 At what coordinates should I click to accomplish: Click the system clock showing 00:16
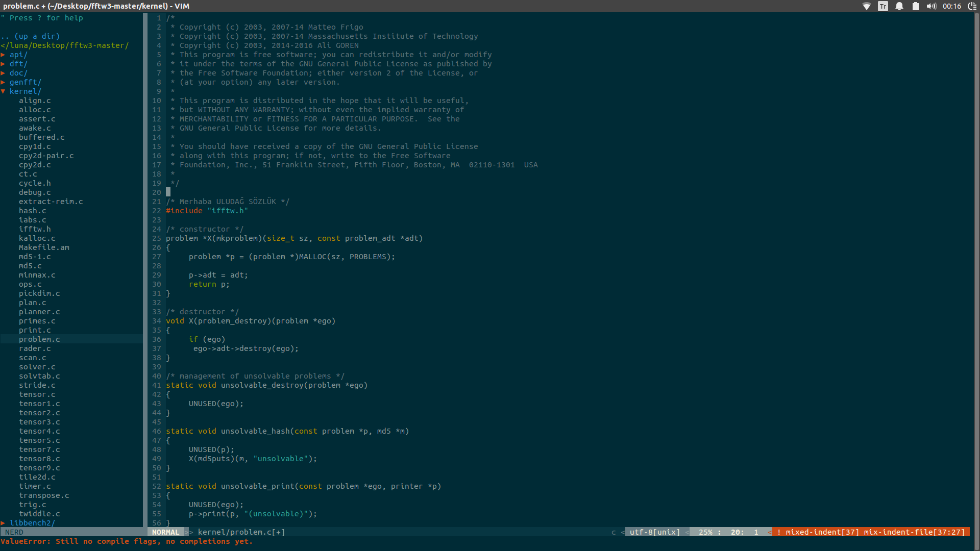click(x=952, y=6)
